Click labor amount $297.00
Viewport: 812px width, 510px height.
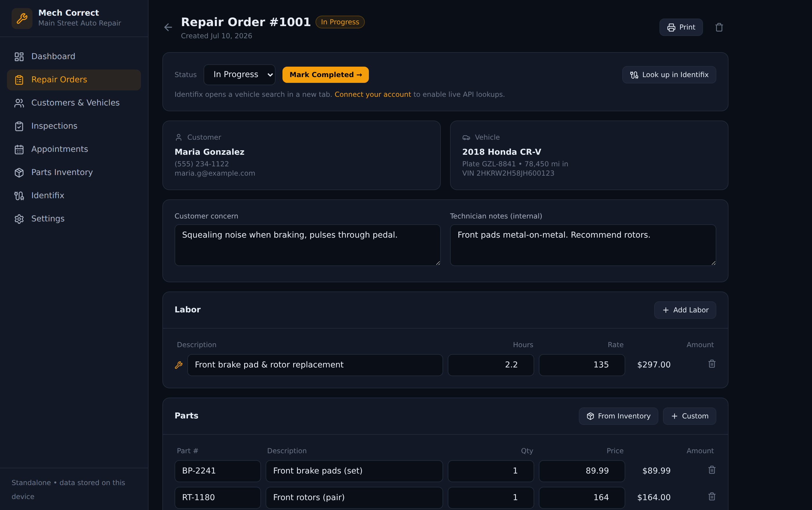click(x=653, y=365)
